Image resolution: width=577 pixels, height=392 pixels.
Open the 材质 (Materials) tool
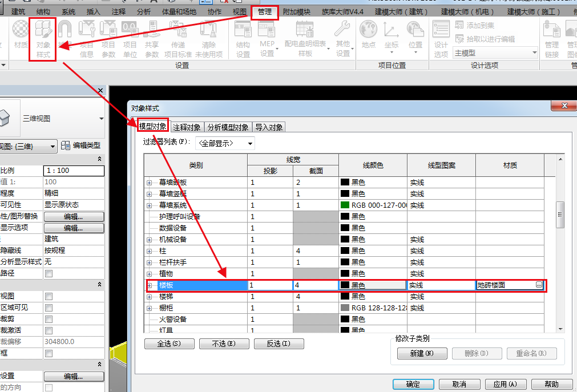click(21, 35)
